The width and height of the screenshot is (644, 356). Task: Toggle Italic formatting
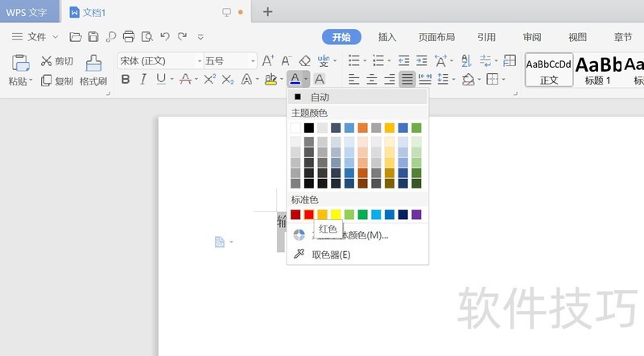tap(143, 79)
